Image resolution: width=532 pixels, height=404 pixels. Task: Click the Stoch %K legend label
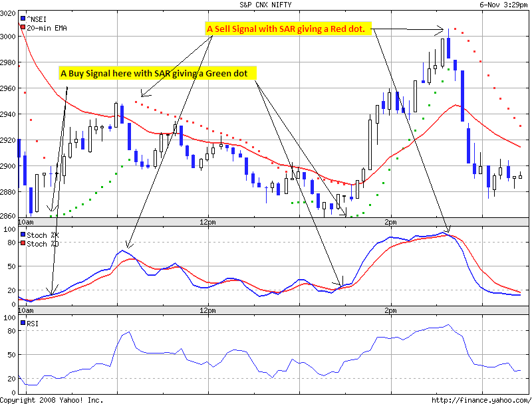[x=43, y=235]
